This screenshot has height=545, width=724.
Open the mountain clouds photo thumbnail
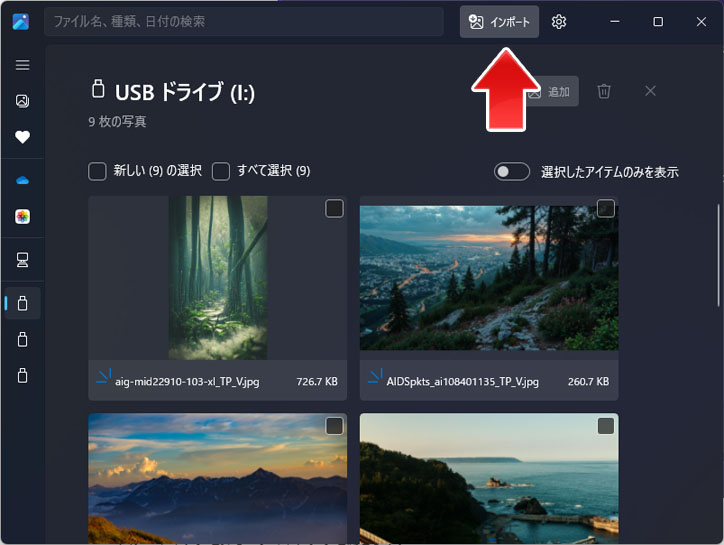tap(217, 480)
